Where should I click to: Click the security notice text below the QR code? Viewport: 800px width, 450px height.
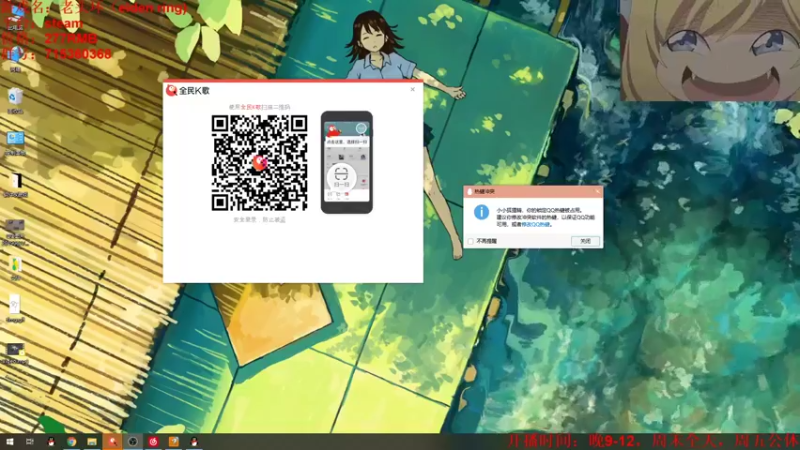click(259, 220)
